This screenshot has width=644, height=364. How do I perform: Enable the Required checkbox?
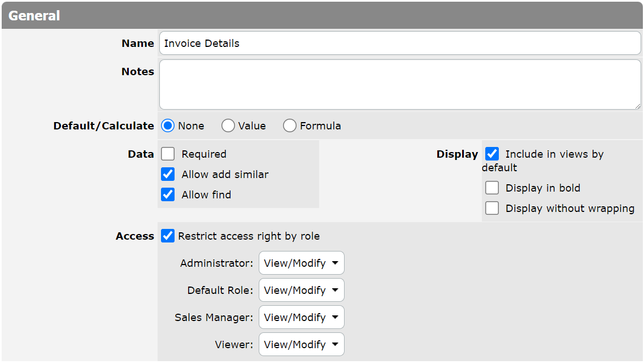tap(168, 154)
